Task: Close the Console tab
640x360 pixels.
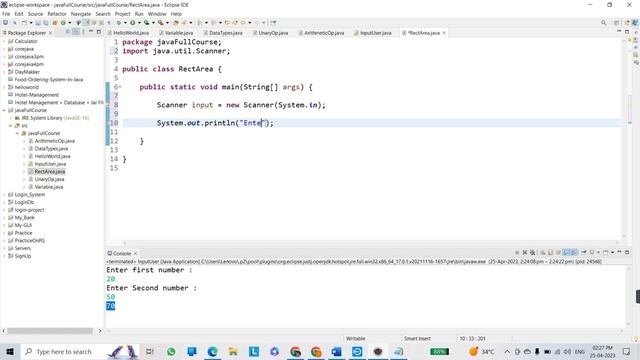Action: (x=135, y=253)
